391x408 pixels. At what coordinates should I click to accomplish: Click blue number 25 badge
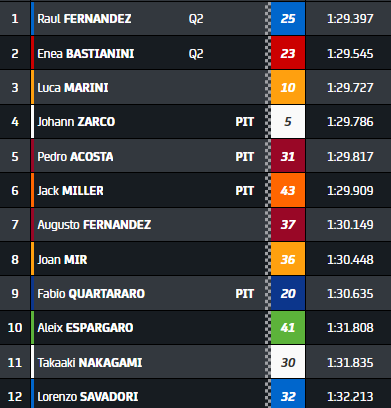pyautogui.click(x=288, y=19)
